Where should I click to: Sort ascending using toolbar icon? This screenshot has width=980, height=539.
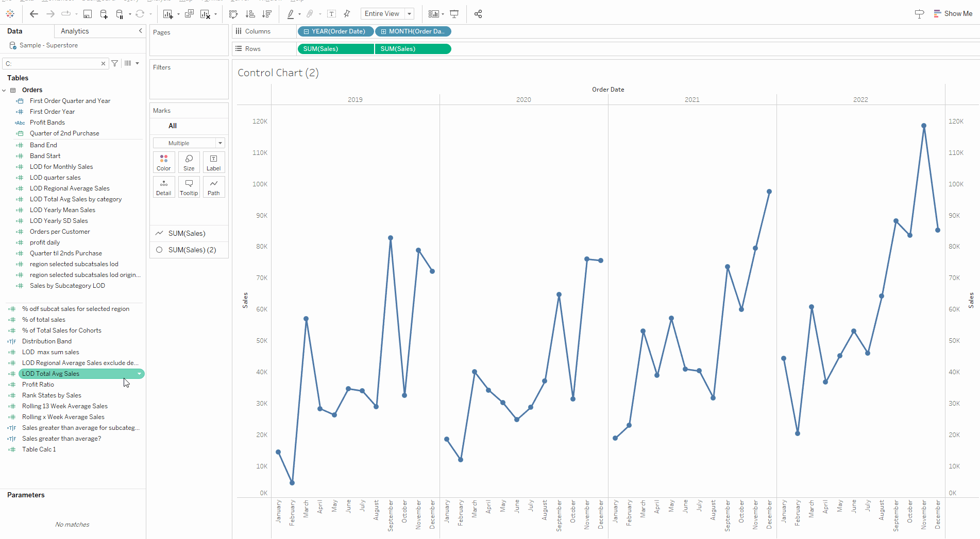(250, 14)
